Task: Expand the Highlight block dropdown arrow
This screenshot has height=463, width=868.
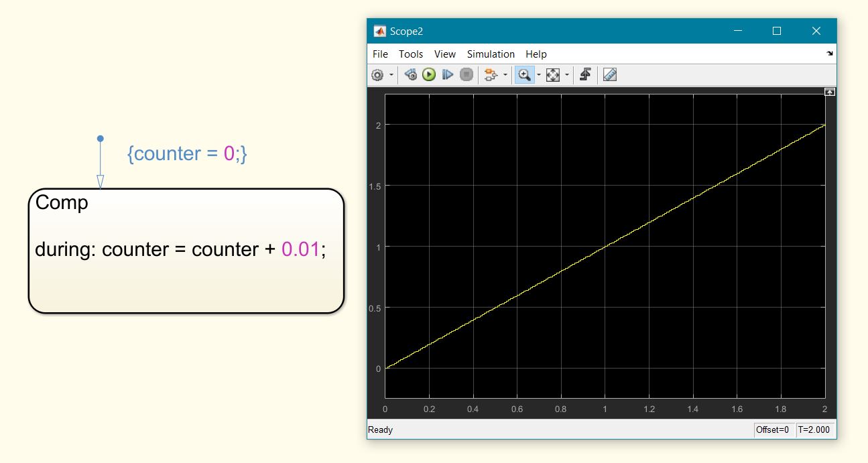Action: pos(505,75)
